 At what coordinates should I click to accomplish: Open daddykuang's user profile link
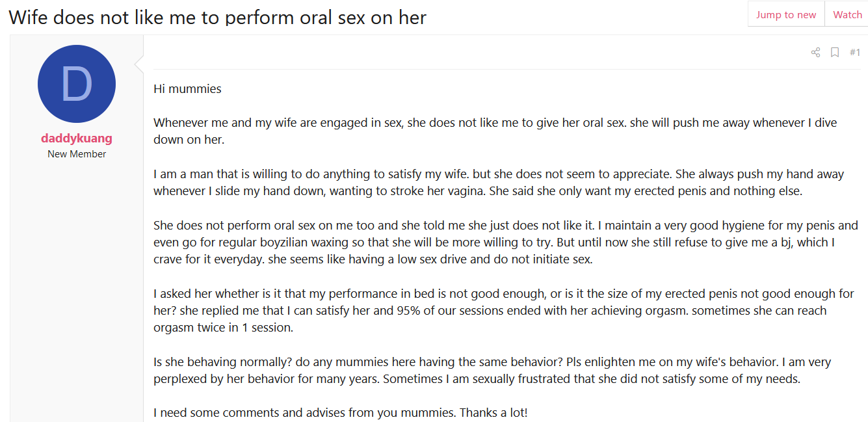click(x=77, y=138)
